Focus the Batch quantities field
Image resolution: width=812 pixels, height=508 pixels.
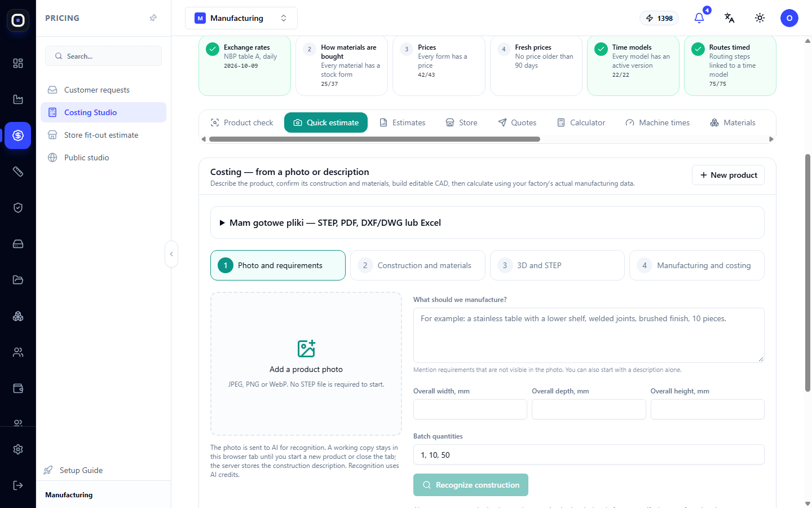point(589,454)
